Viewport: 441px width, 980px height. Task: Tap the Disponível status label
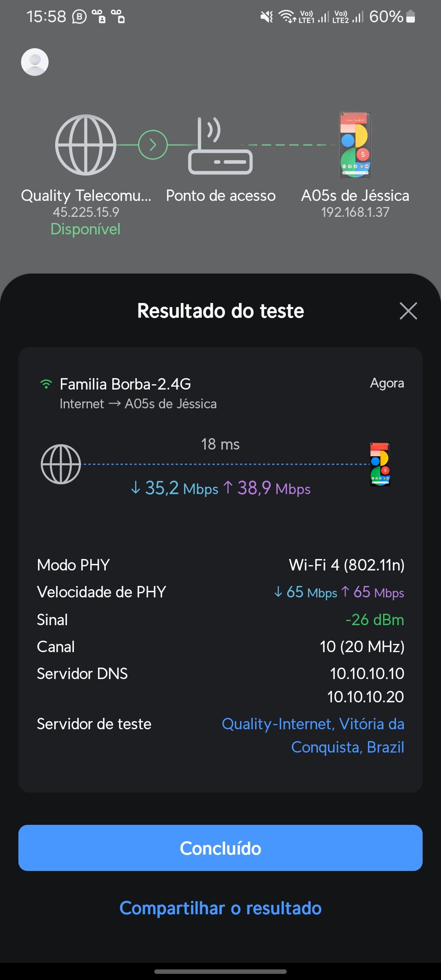[x=85, y=229]
